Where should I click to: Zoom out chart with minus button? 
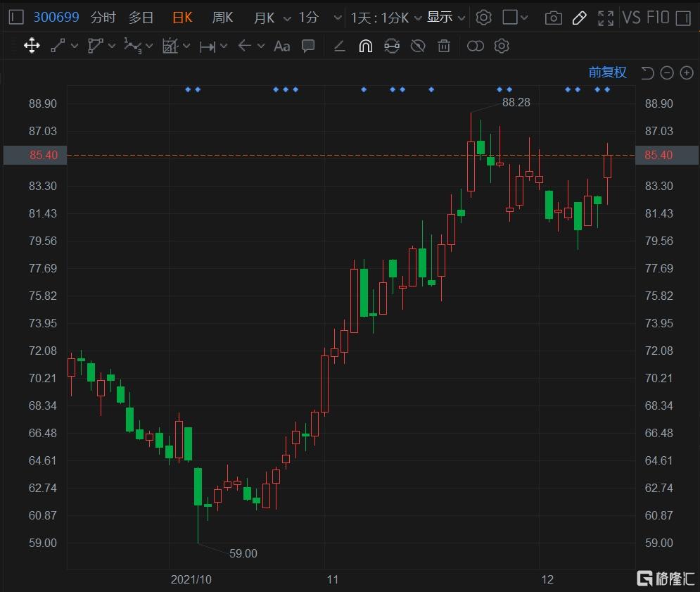[x=667, y=73]
